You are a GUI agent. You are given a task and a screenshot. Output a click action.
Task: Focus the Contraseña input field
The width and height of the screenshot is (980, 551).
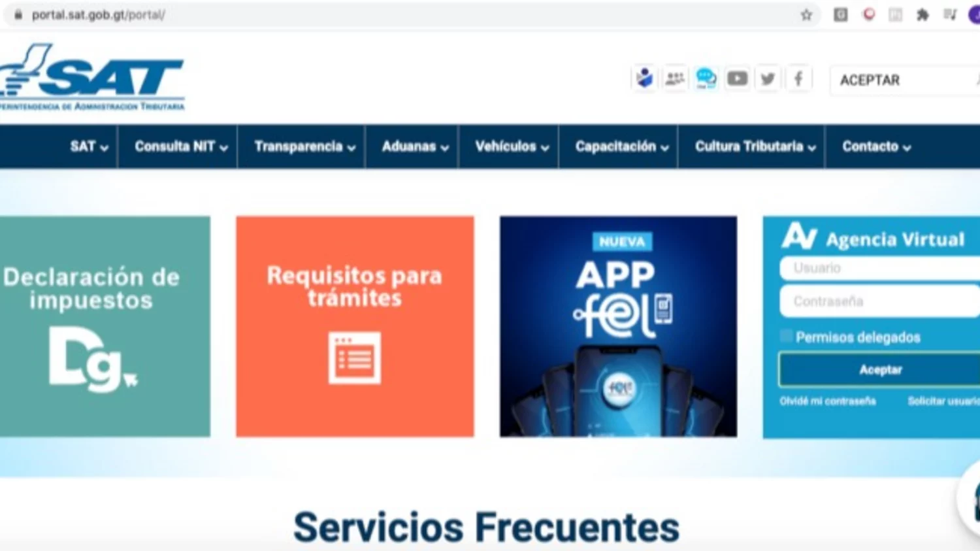point(880,301)
